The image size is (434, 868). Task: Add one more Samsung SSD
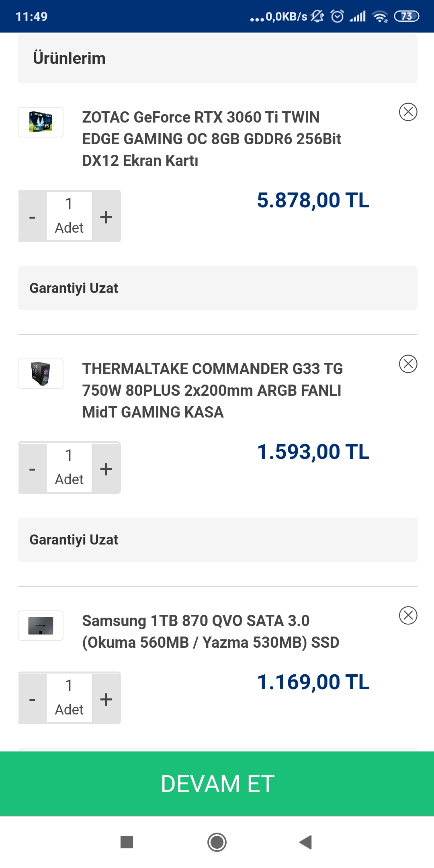coord(106,699)
